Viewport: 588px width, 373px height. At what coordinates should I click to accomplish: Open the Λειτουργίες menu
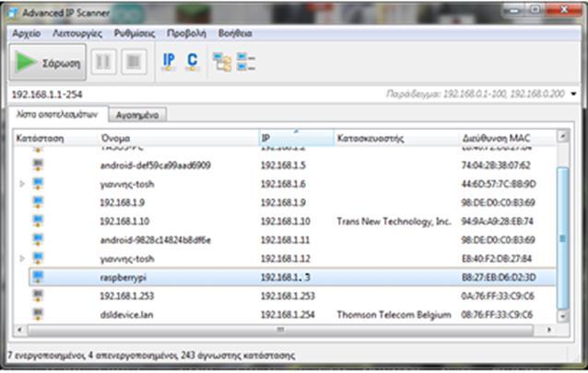(77, 33)
